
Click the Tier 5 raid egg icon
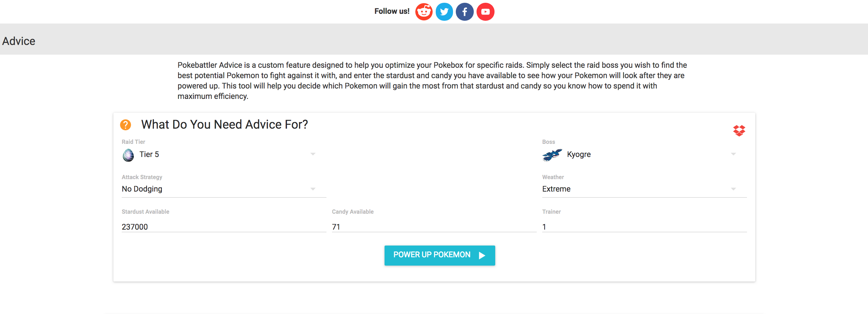point(128,155)
